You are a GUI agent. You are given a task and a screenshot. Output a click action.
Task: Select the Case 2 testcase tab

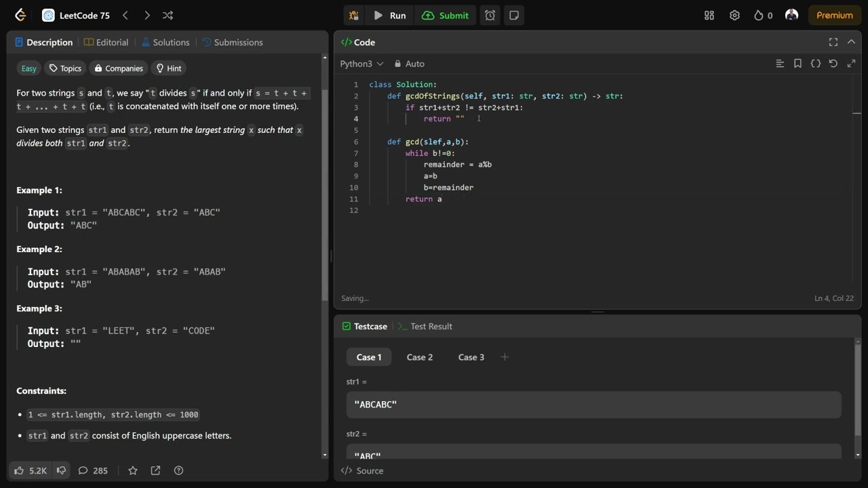point(420,357)
